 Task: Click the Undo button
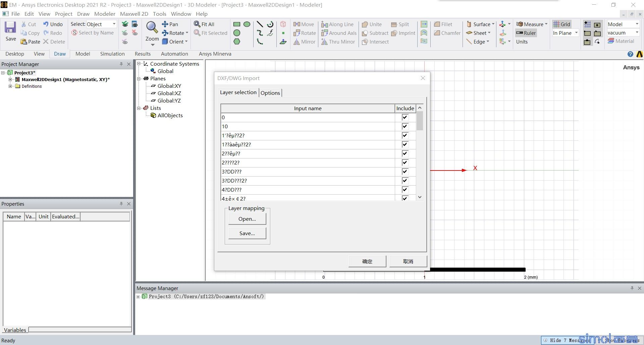coord(53,24)
